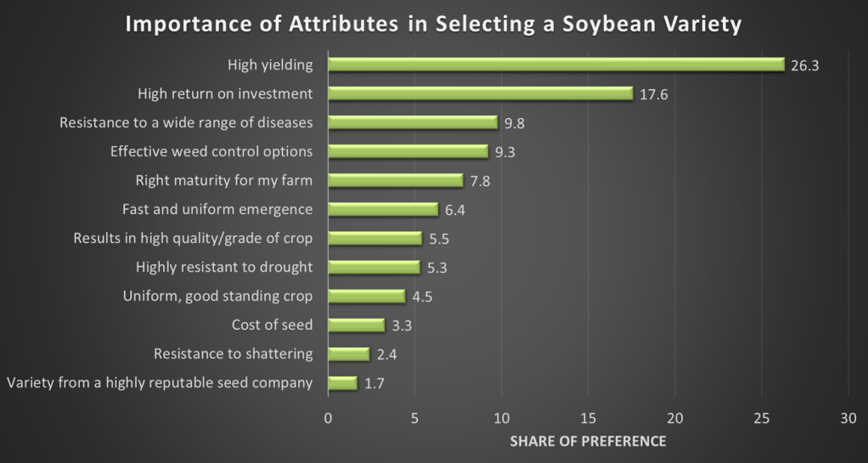Click the 26.3 data label
The height and width of the screenshot is (463, 868).
[x=804, y=65]
